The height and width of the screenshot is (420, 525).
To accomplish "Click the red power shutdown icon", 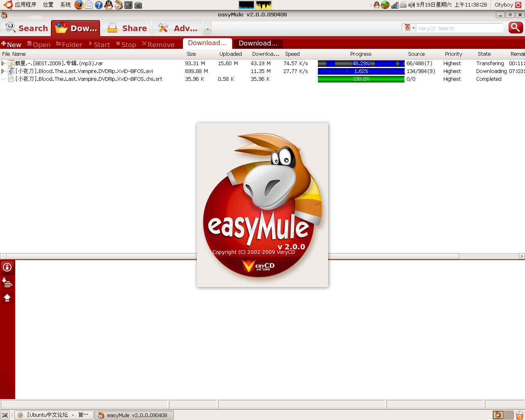I will click(x=518, y=5).
